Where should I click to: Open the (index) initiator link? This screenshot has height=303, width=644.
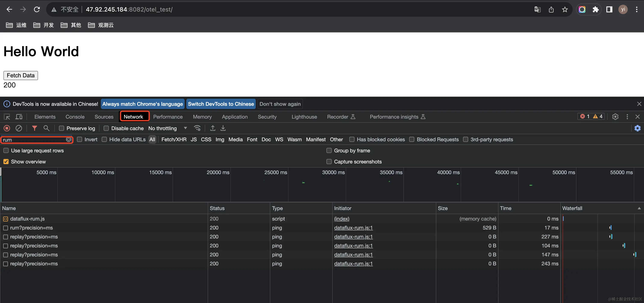click(341, 219)
